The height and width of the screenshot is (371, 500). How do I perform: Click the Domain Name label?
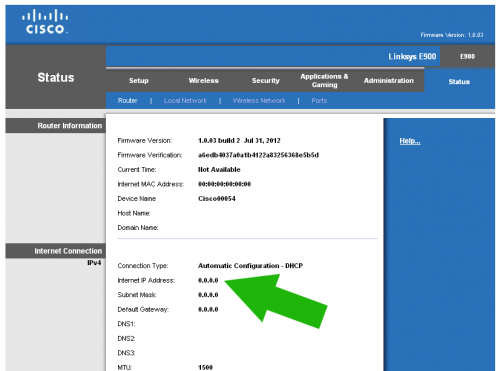(x=138, y=228)
